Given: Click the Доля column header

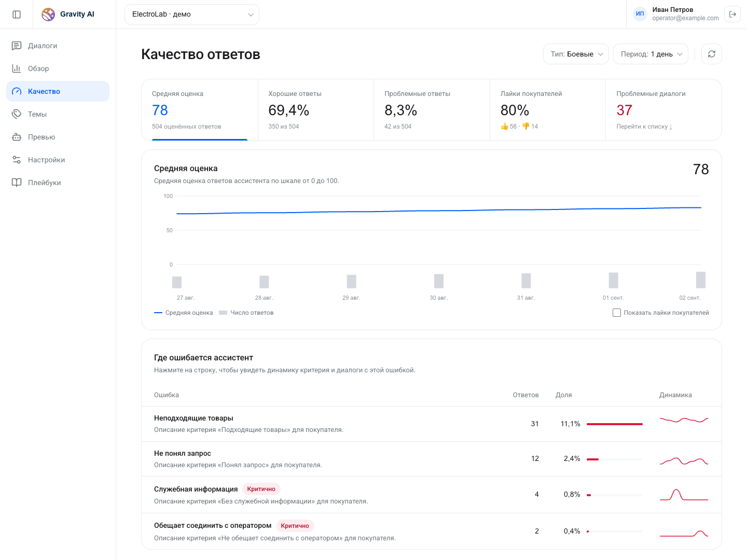Looking at the screenshot, I should point(564,395).
